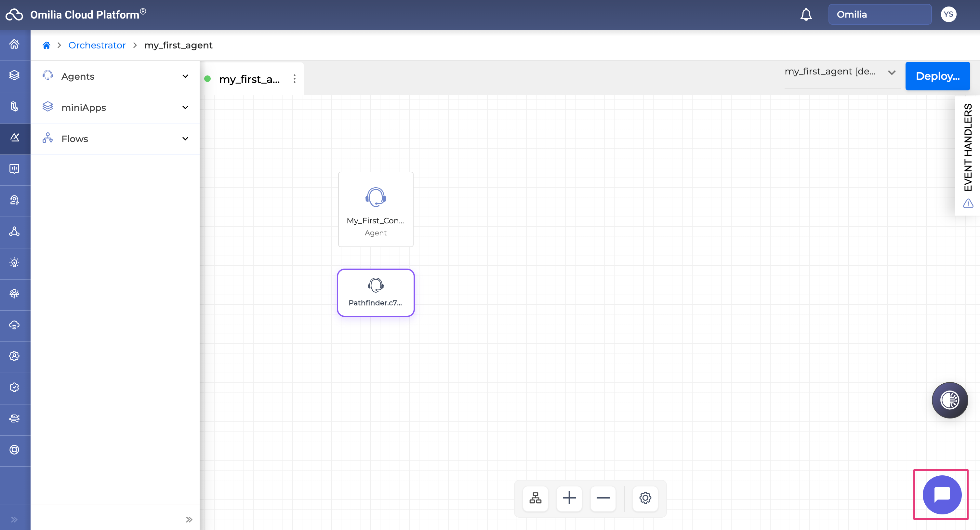The width and height of the screenshot is (980, 530).
Task: Open the Insights lightbulb icon in sidebar
Action: pyautogui.click(x=14, y=263)
